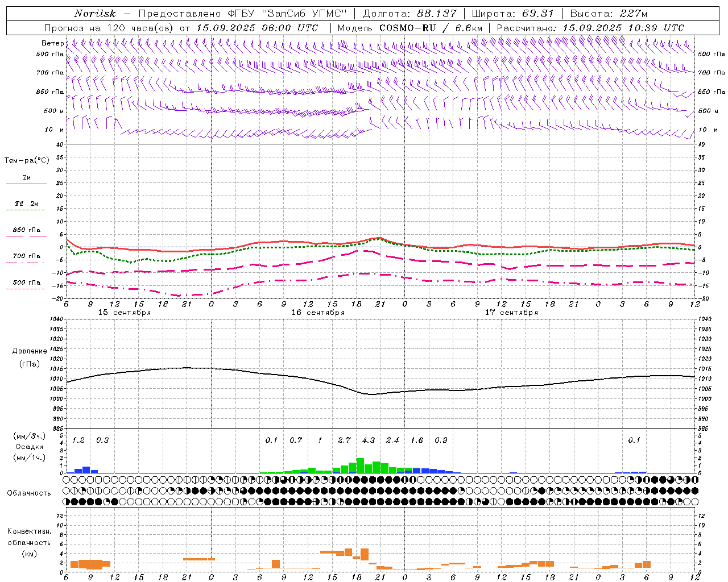Click the tallest green precipitation bar
Viewport: 728px width, 582px height.
click(x=360, y=465)
